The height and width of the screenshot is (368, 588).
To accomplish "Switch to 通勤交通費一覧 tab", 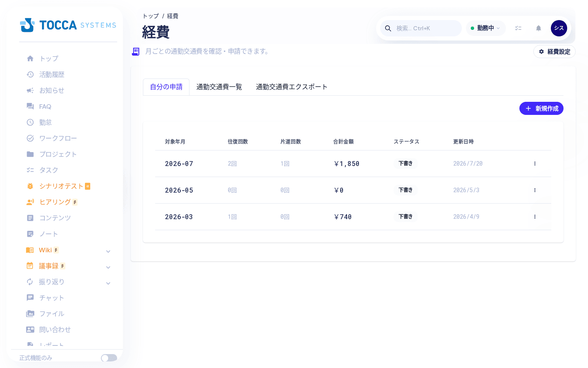I will pos(219,87).
